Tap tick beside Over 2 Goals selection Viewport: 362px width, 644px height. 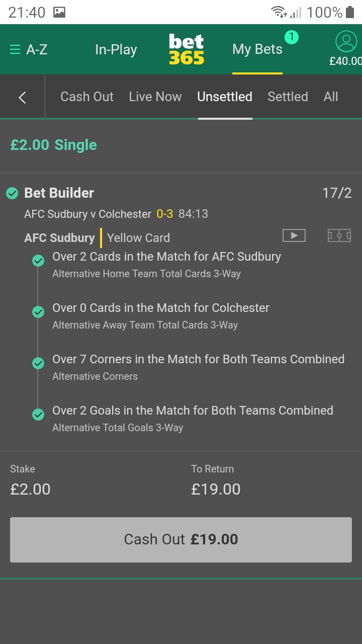click(38, 415)
